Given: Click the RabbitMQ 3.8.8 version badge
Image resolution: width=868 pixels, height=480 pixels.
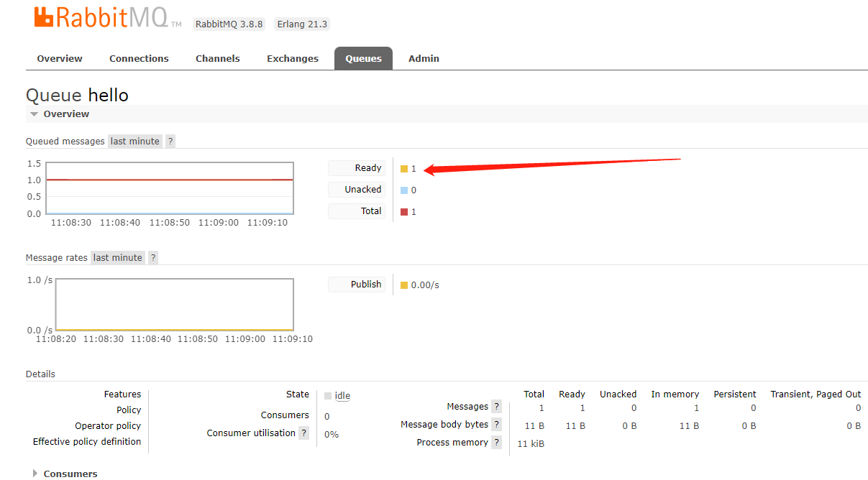Looking at the screenshot, I should 229,24.
